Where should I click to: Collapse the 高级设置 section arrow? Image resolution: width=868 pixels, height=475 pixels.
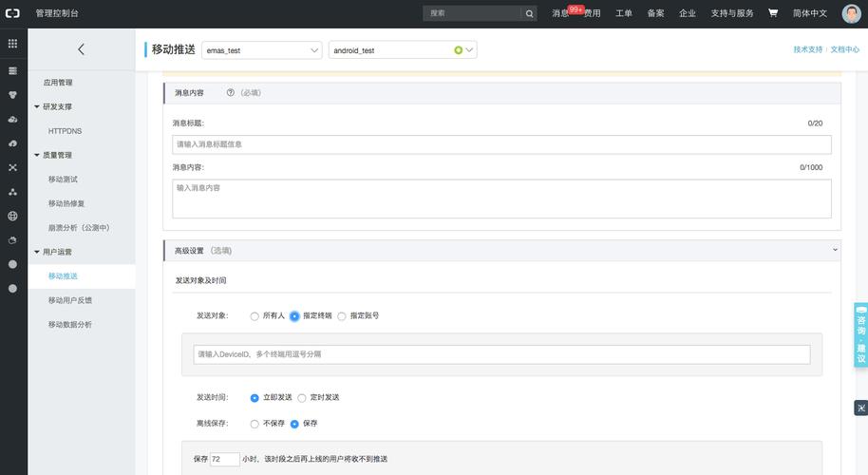click(x=835, y=250)
